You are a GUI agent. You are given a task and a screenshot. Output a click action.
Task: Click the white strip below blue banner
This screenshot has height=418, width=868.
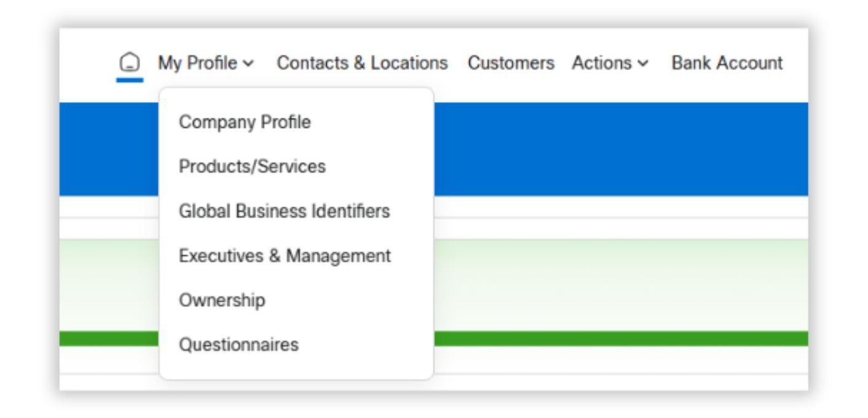click(614, 207)
